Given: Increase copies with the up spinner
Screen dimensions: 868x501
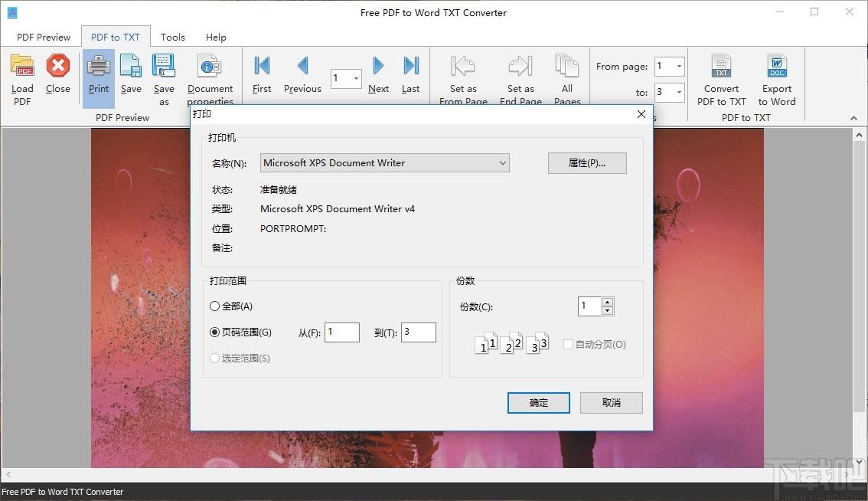Looking at the screenshot, I should point(607,302).
